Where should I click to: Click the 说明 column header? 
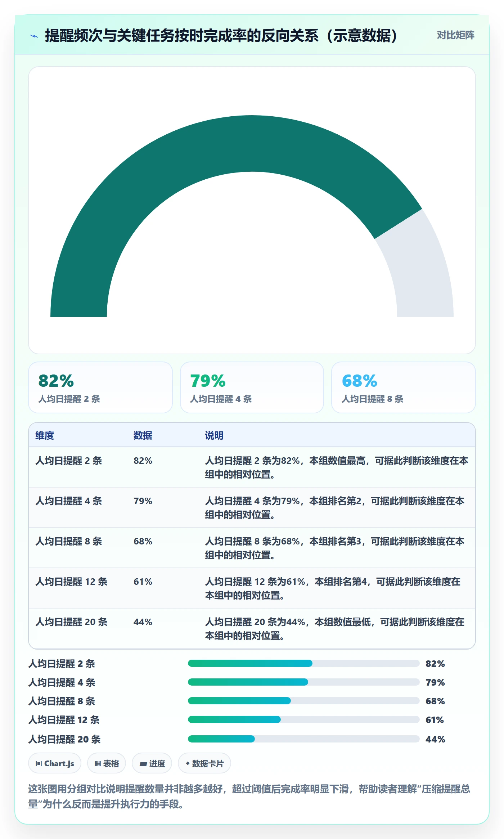coord(214,435)
